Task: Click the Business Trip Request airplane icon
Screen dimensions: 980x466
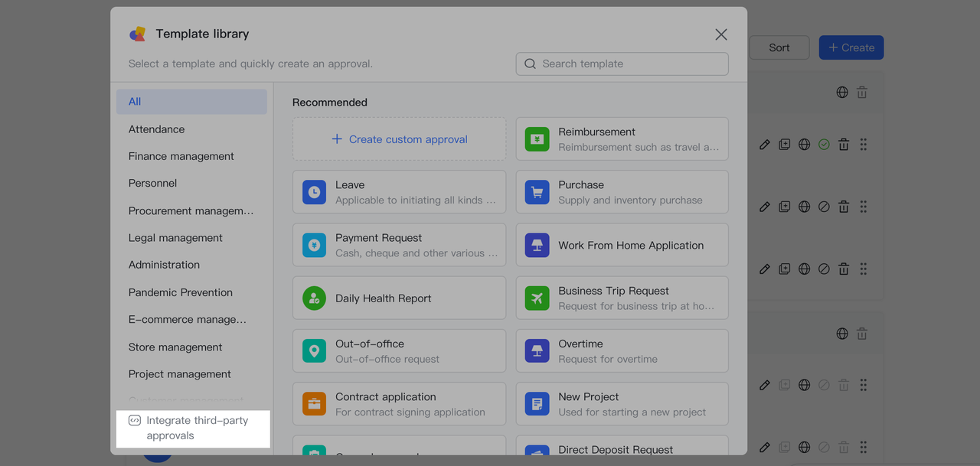Action: (x=537, y=298)
